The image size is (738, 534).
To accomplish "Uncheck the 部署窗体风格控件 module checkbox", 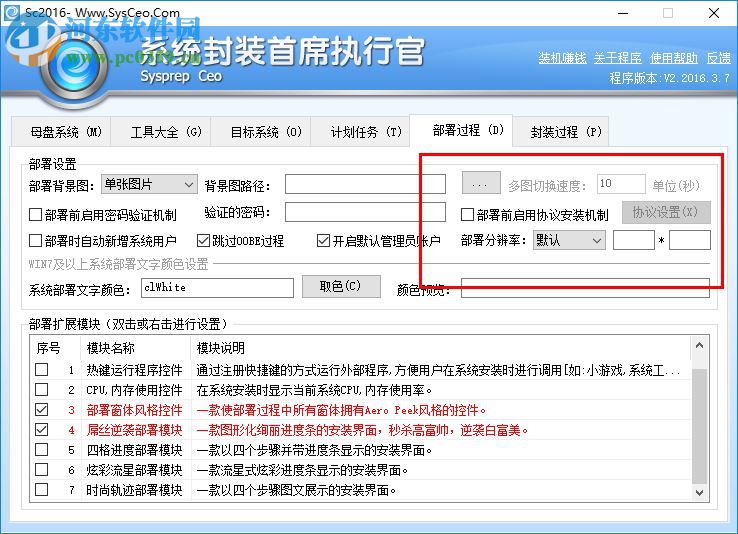I will pos(41,410).
